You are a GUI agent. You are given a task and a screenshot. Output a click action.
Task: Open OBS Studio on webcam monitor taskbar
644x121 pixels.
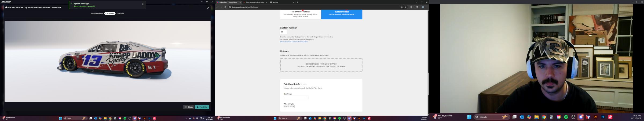pyautogui.click(x=573, y=117)
